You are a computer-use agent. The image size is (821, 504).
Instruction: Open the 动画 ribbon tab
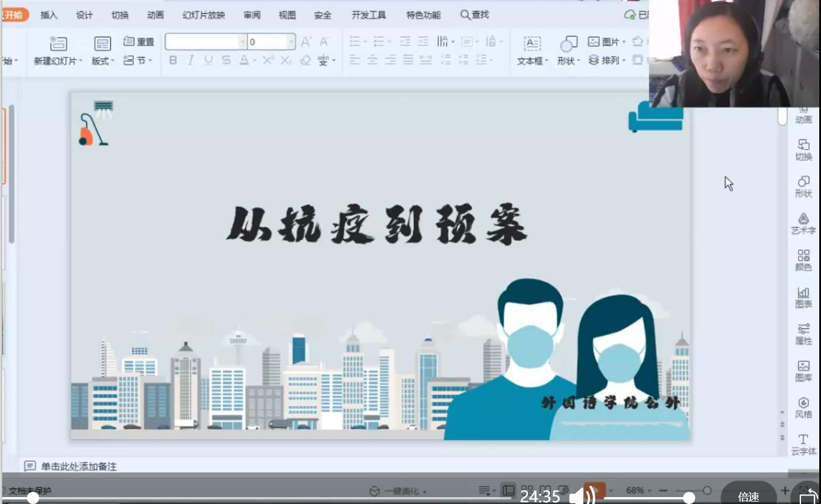[155, 15]
